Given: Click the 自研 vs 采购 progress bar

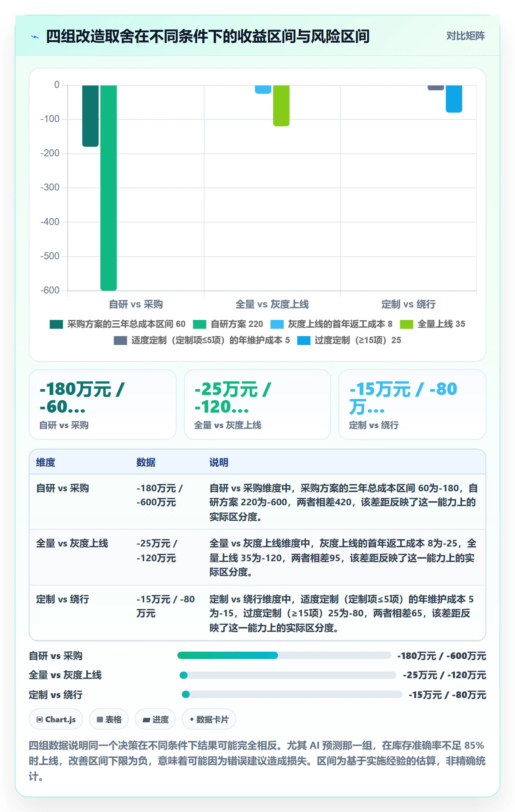Looking at the screenshot, I should [284, 655].
